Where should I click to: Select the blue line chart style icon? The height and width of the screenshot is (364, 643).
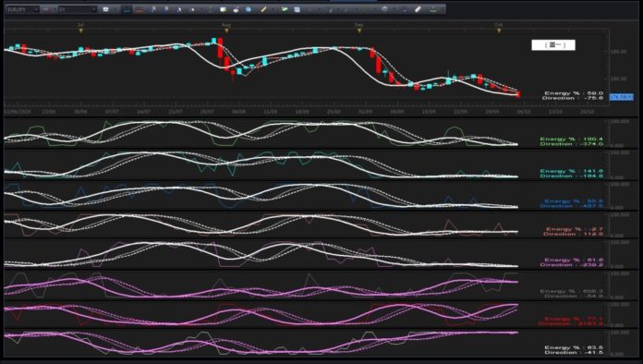pyautogui.click(x=127, y=9)
